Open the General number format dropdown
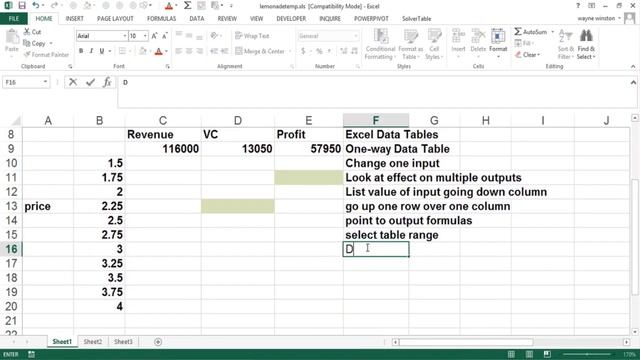 (x=356, y=36)
